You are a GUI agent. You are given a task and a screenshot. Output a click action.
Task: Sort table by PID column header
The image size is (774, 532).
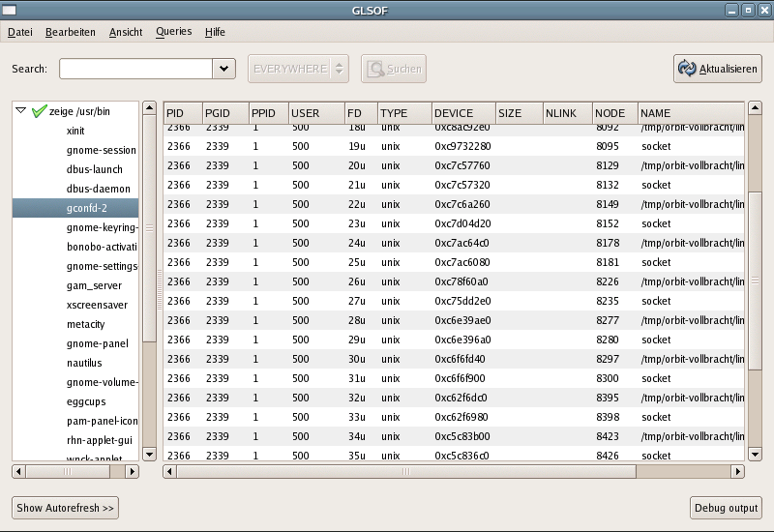[x=183, y=113]
